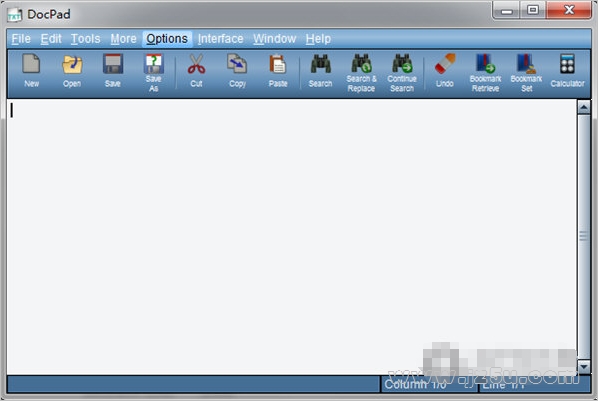Open the Help menu

318,39
